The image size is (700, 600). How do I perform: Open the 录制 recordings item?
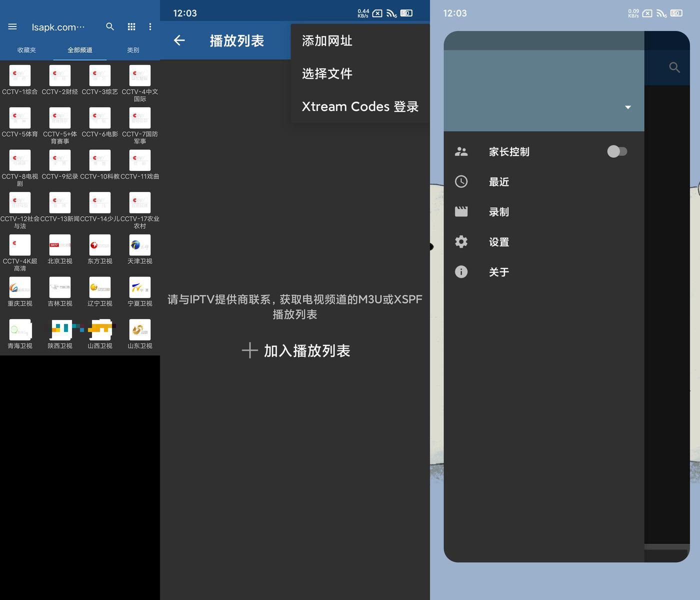pos(499,212)
